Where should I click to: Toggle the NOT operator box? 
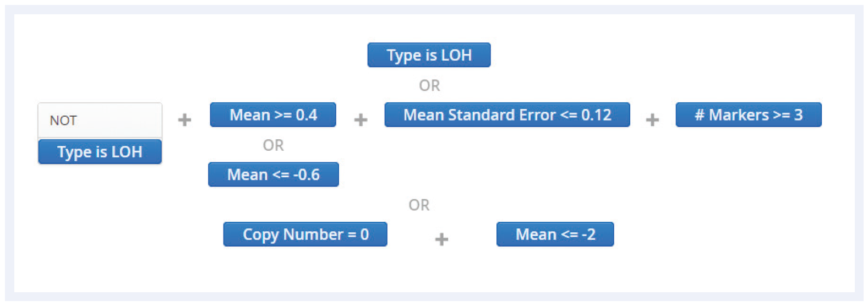point(100,120)
